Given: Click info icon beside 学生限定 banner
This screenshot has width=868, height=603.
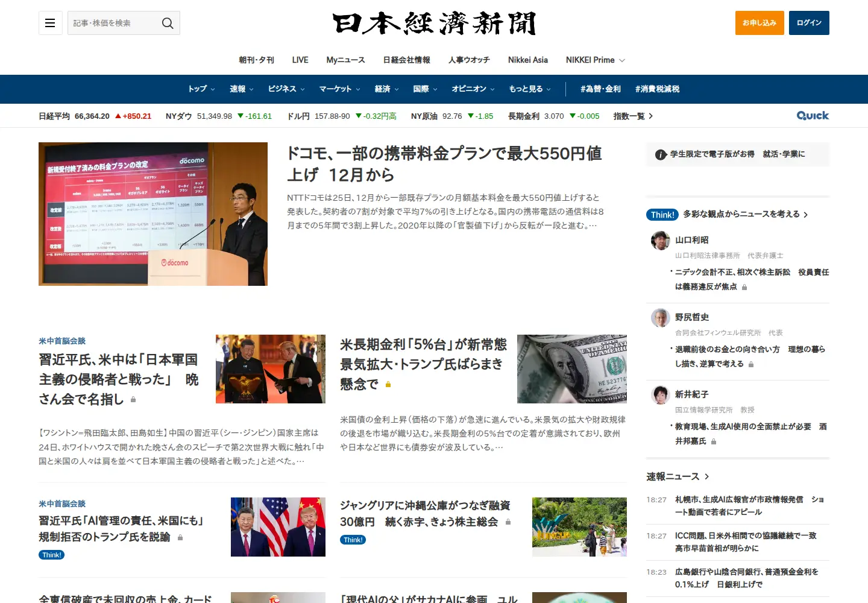Looking at the screenshot, I should (661, 154).
